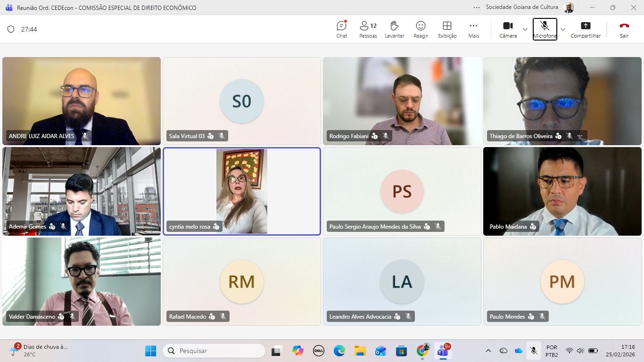Unmute using the Microfone button
The image size is (644, 362).
pos(545,29)
